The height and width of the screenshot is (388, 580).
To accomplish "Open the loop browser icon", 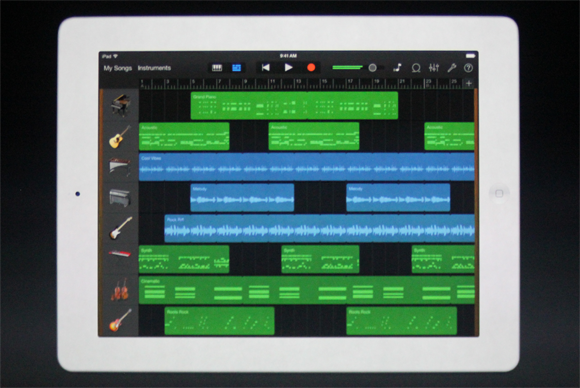I will click(x=416, y=68).
